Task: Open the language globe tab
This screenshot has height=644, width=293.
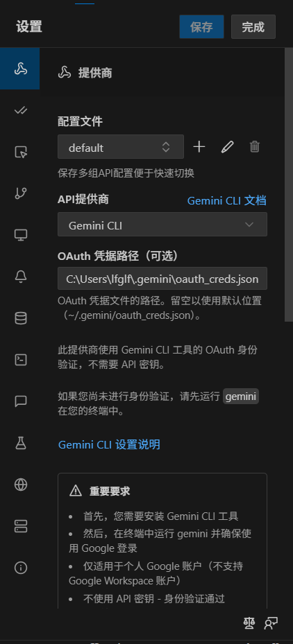Action: click(x=20, y=485)
